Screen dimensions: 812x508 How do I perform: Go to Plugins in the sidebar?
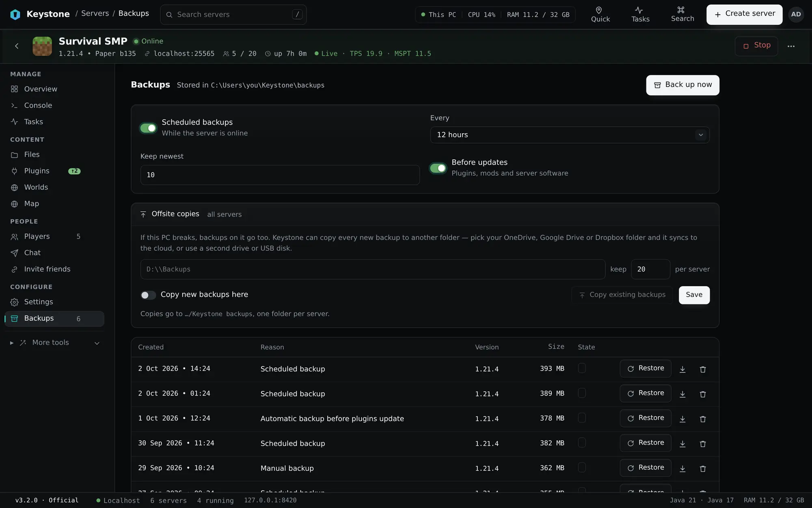click(54, 171)
